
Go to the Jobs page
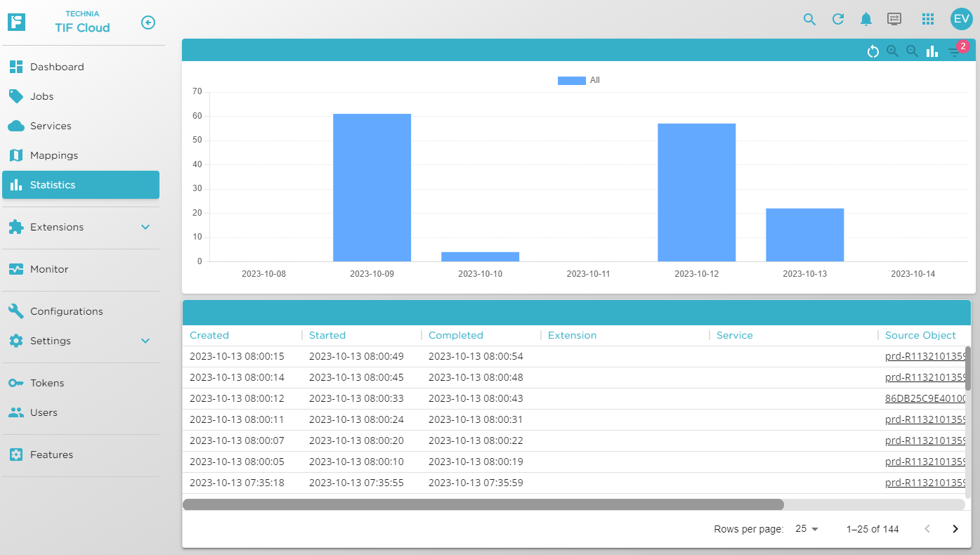click(x=42, y=96)
